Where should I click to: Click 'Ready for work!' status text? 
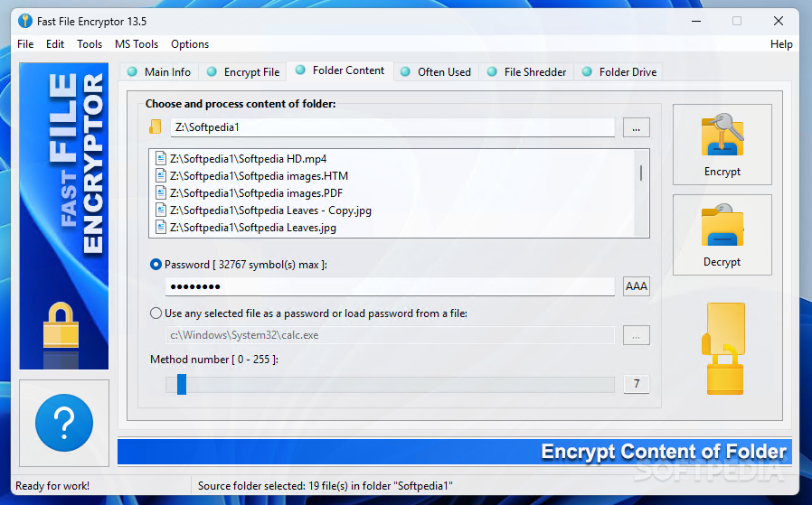[52, 486]
